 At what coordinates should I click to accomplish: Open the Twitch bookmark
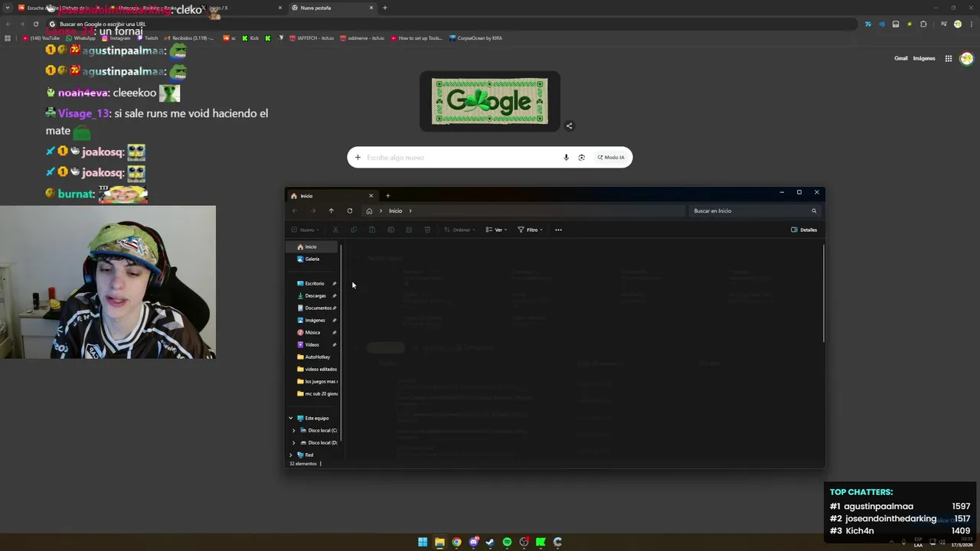[147, 37]
